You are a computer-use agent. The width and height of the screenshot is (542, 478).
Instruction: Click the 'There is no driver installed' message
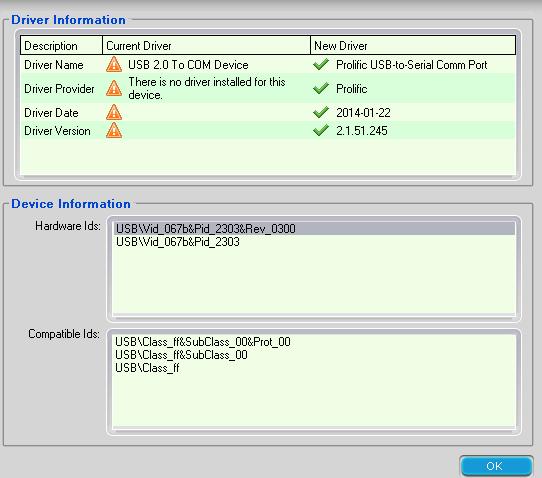coord(207,88)
